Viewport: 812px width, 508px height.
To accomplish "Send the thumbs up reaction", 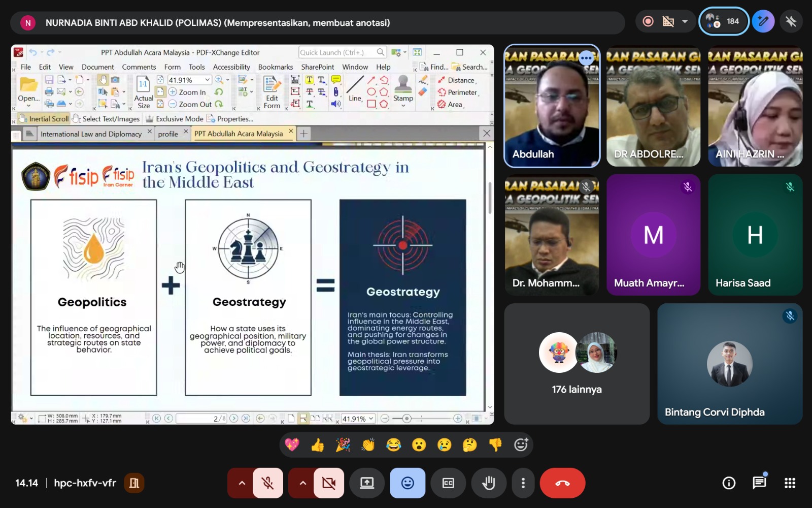I will (x=318, y=446).
